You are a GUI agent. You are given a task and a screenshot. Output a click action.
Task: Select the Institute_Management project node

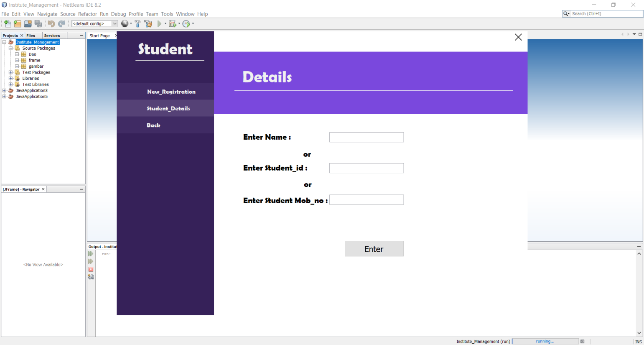[x=37, y=42]
